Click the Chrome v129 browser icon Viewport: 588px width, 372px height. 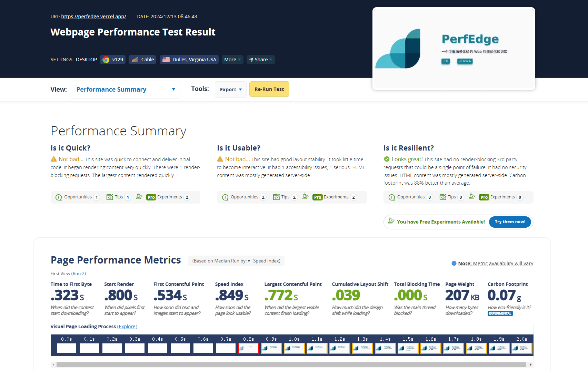106,59
